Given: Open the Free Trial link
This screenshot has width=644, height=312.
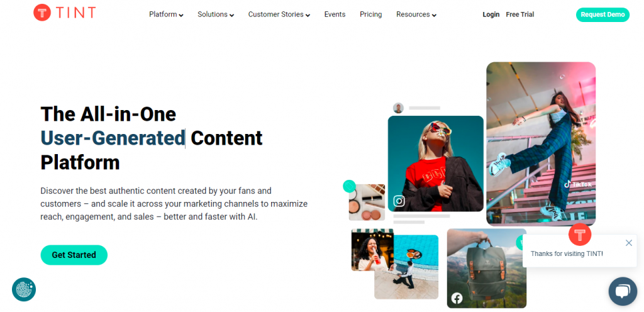Looking at the screenshot, I should pos(520,14).
